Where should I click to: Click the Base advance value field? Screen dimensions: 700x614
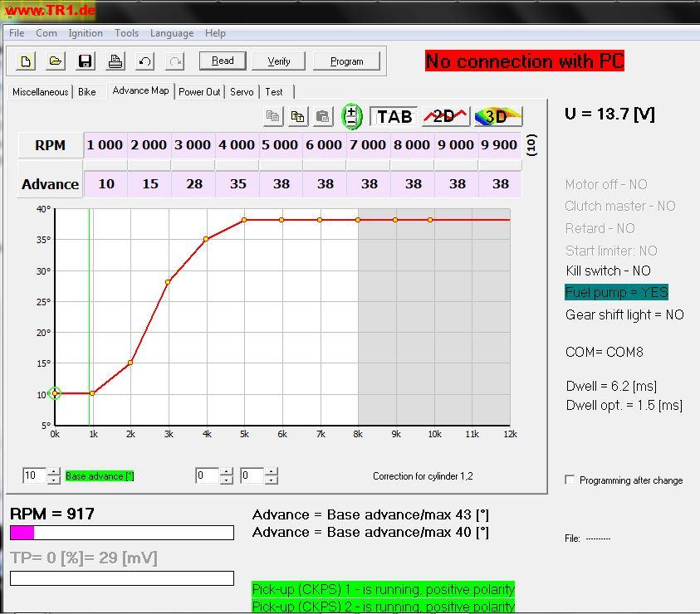(34, 475)
